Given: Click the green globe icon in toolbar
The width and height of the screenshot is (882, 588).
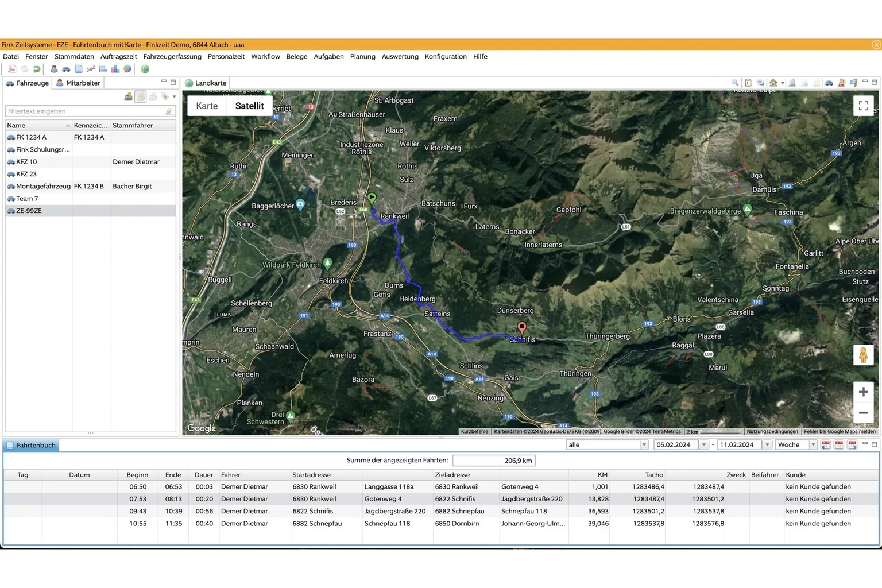Looking at the screenshot, I should 145,69.
